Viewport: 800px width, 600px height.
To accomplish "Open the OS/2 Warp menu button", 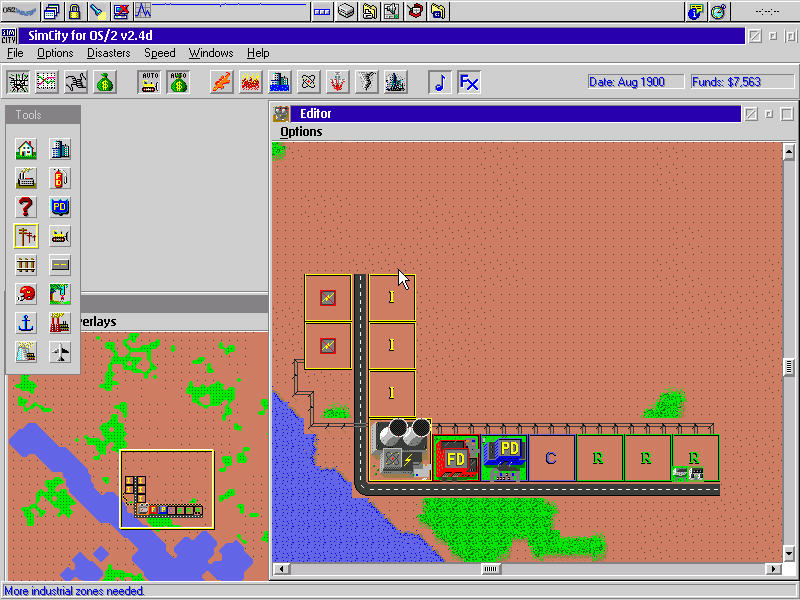I will click(x=20, y=11).
